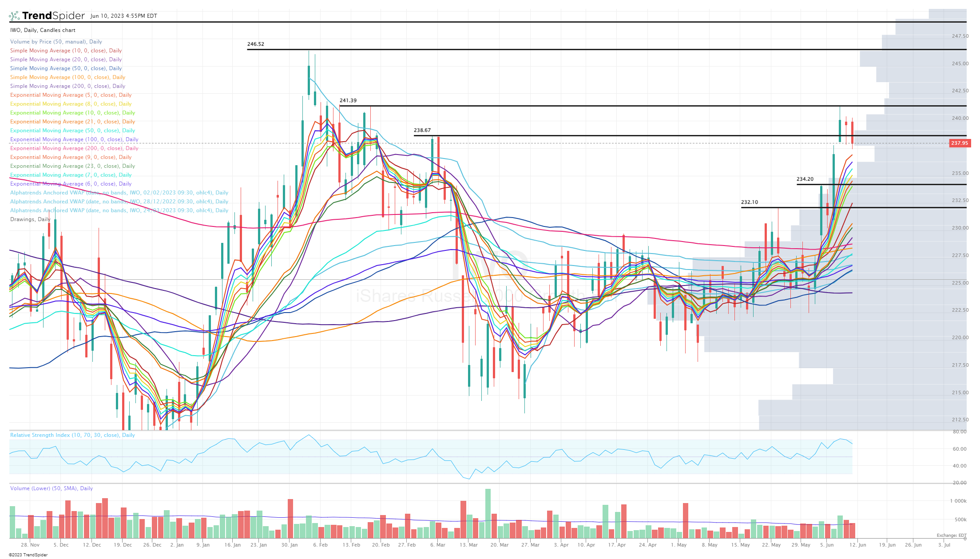Click the 247.50 price axis value
The image size is (980, 559).
[960, 36]
